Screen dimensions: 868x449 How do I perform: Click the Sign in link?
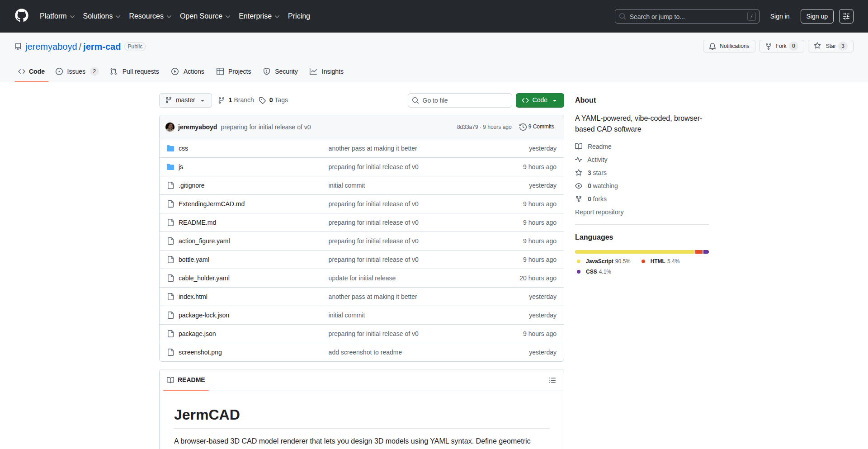point(780,16)
